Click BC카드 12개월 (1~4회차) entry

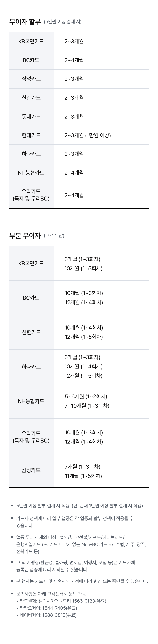(84, 302)
